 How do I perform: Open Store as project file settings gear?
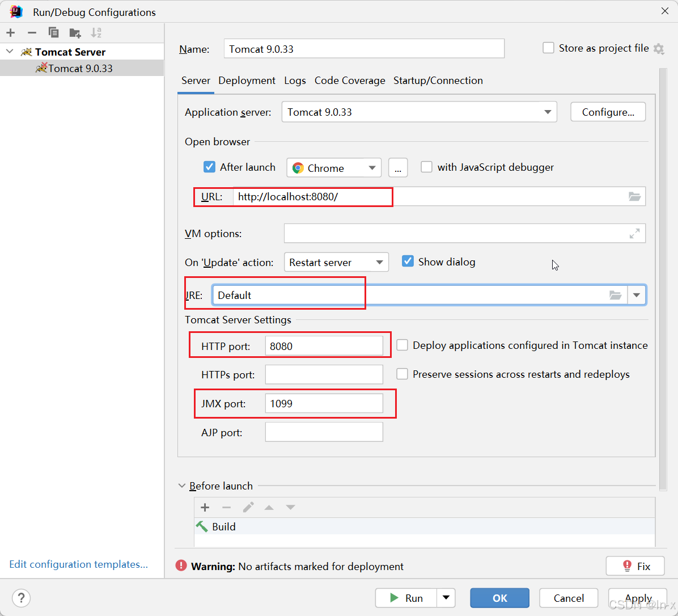point(659,48)
